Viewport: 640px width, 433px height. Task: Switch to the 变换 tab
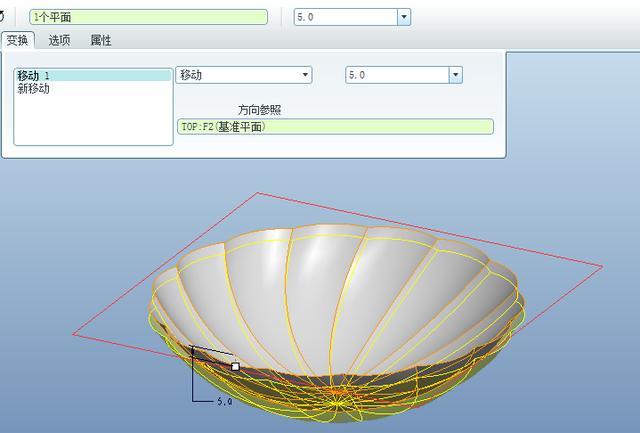coord(17,40)
